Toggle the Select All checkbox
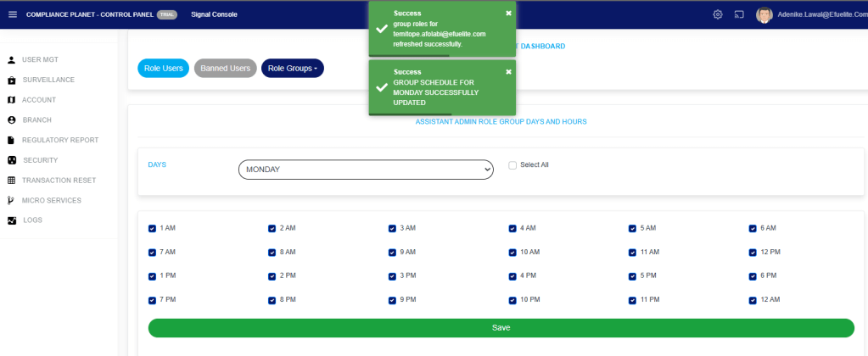The image size is (868, 356). click(x=512, y=165)
